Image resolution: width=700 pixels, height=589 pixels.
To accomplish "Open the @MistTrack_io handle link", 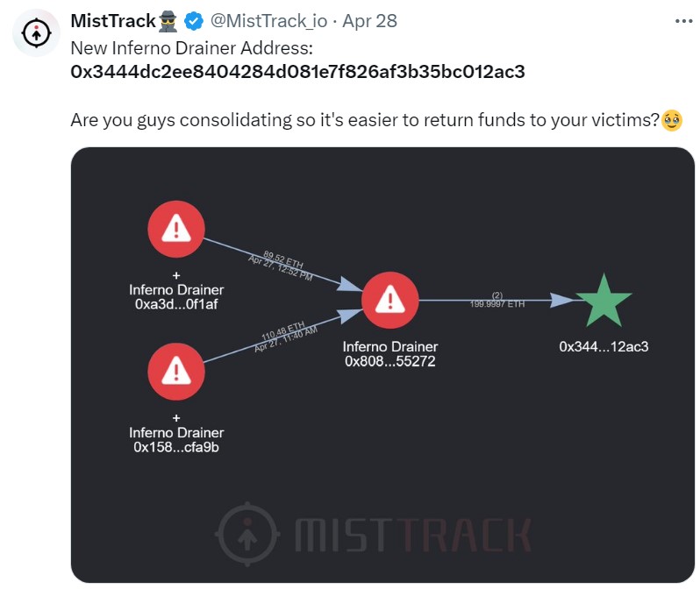I will click(268, 21).
